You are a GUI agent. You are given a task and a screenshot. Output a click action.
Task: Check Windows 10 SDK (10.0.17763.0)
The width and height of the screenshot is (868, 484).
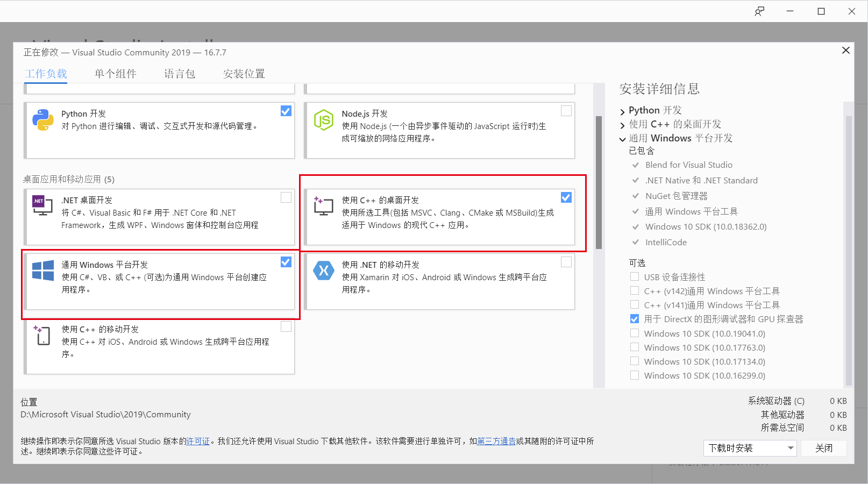(x=635, y=347)
